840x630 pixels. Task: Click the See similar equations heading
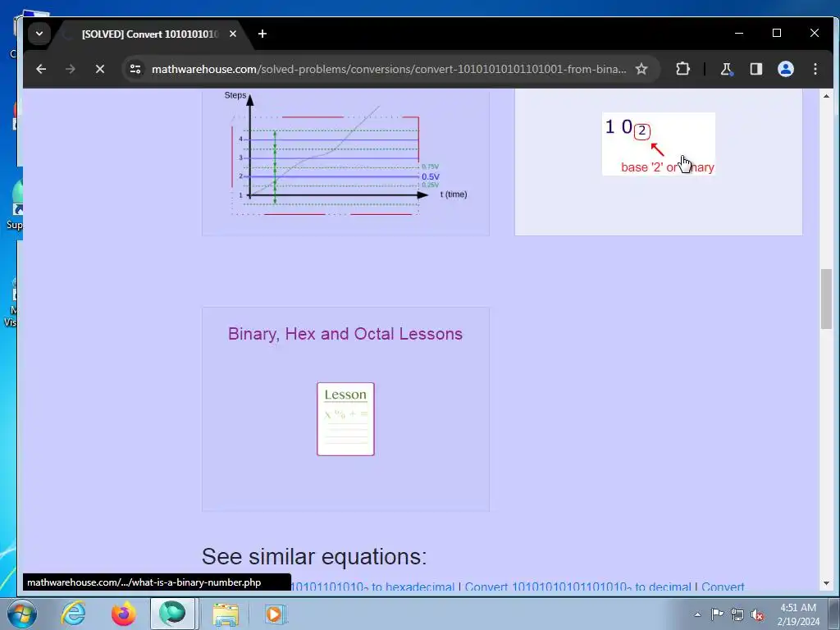(314, 557)
